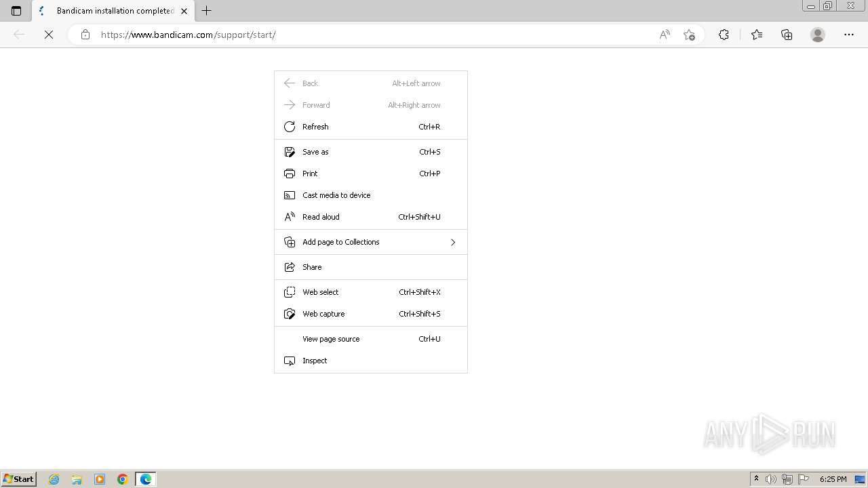Open Settings and more ellipsis menu
Screen dimensions: 868x488
click(x=849, y=35)
